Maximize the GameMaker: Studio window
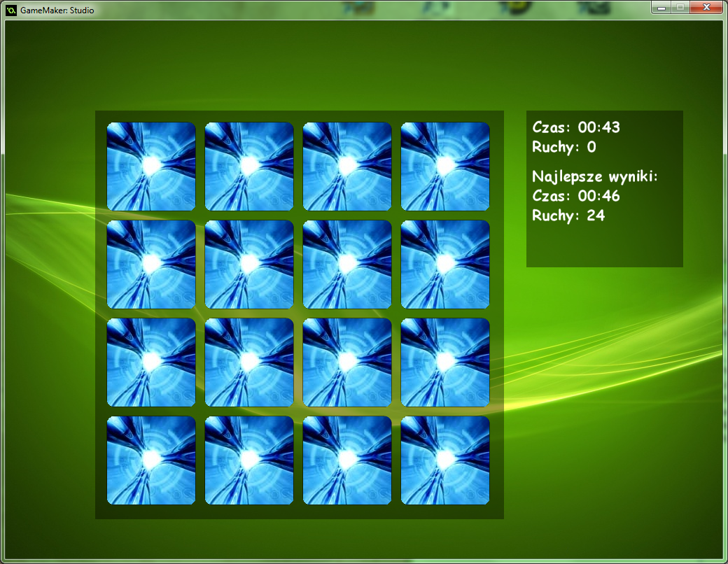The width and height of the screenshot is (728, 564). pos(680,7)
